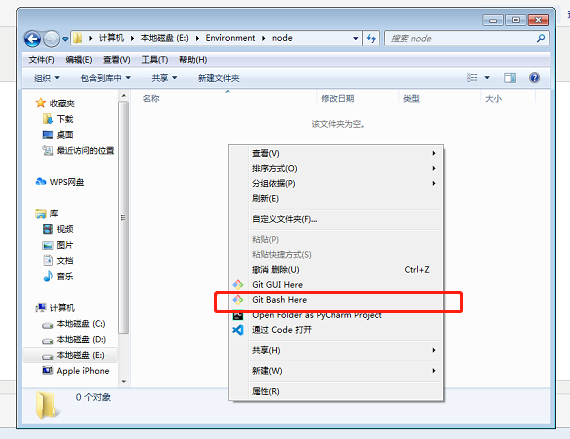Choose 撤消 删除(U) in context menu
570x439 pixels.
335,270
